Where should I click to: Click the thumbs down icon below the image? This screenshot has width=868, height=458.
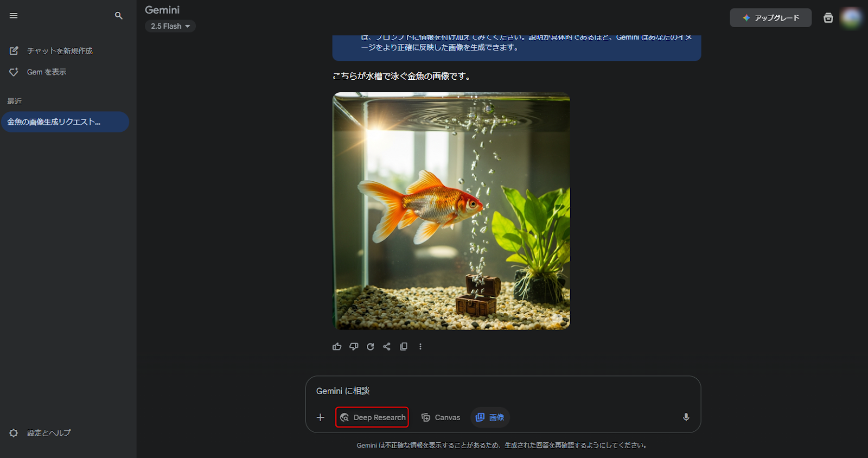click(354, 347)
